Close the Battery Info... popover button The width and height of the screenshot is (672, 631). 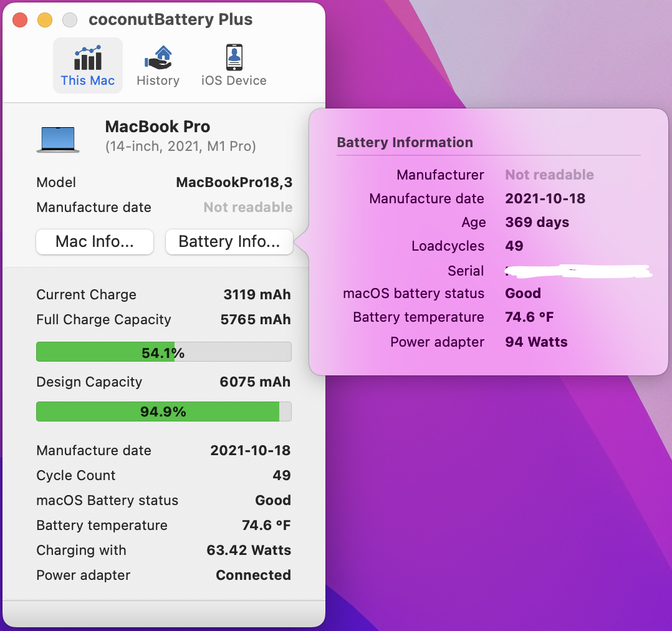point(229,242)
